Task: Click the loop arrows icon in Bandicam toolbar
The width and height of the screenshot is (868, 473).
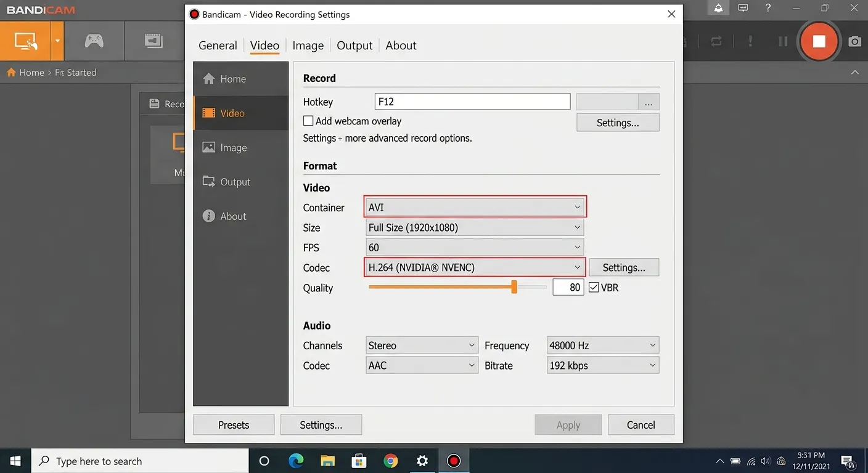Action: (x=716, y=41)
